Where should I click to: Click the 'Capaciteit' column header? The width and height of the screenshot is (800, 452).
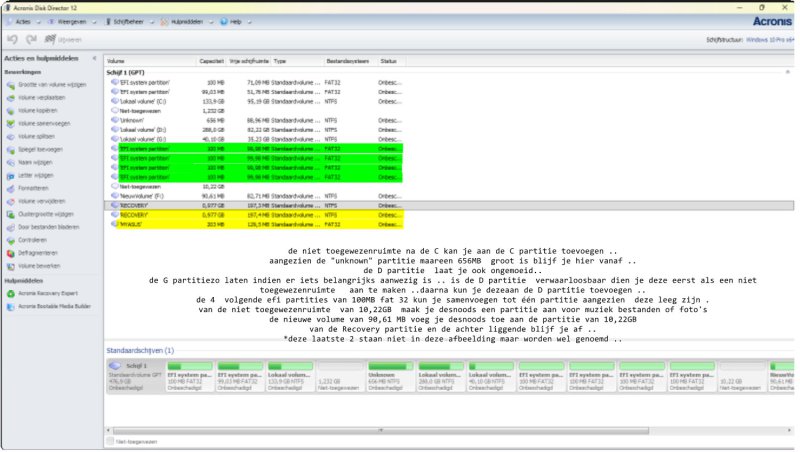pyautogui.click(x=211, y=61)
